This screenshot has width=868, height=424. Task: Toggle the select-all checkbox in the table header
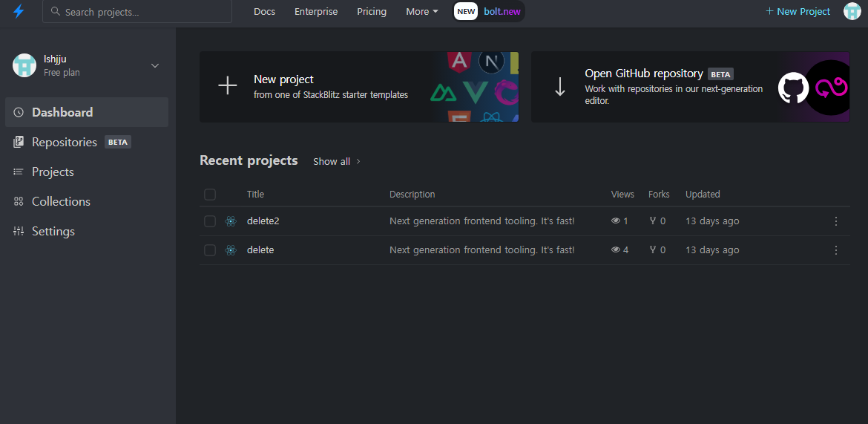pos(210,195)
